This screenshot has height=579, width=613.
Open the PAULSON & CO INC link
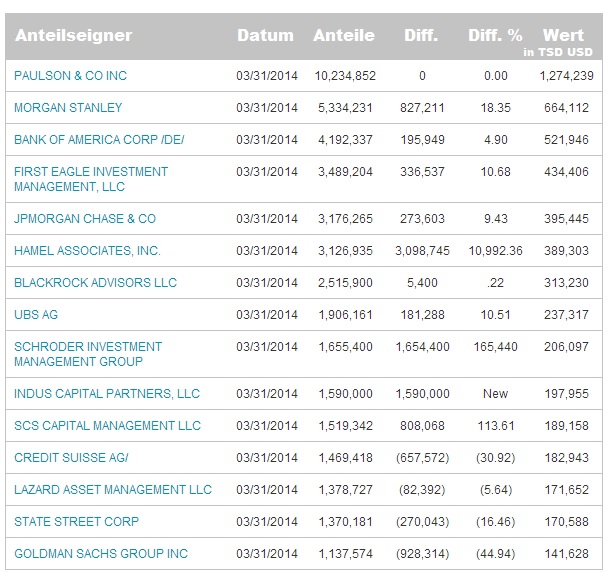[x=70, y=76]
